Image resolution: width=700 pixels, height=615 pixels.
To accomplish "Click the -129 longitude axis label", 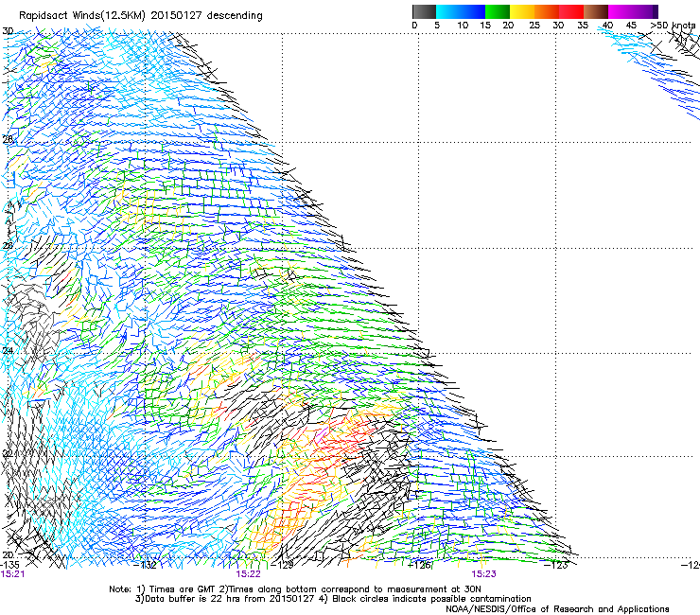I will (x=283, y=565).
